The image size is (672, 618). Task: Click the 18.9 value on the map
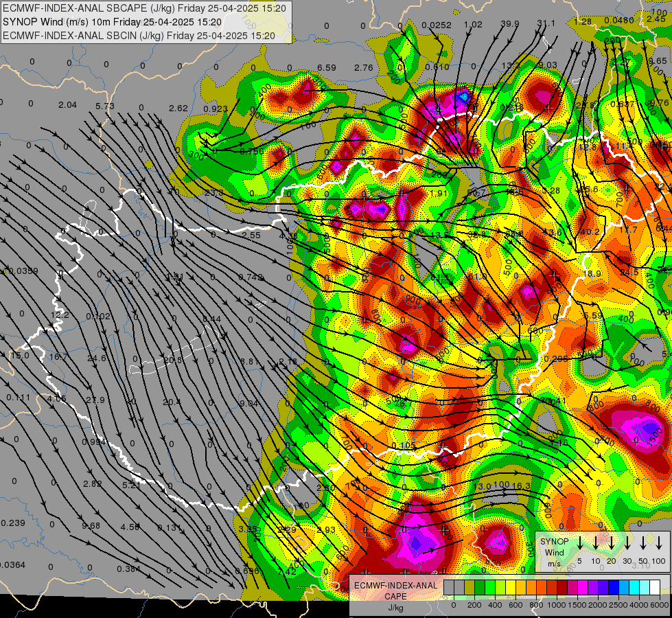592,273
